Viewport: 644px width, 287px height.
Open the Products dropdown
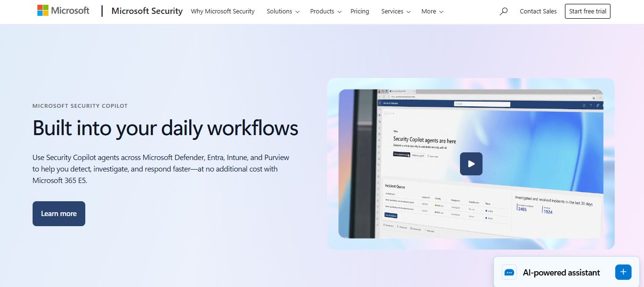click(326, 11)
